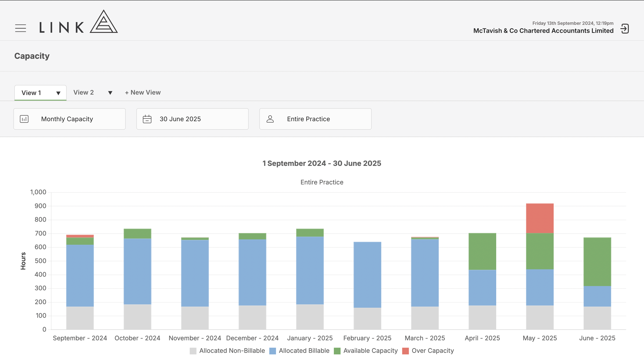644x364 pixels.
Task: Toggle Over Capacity legend swatch
Action: tap(405, 351)
